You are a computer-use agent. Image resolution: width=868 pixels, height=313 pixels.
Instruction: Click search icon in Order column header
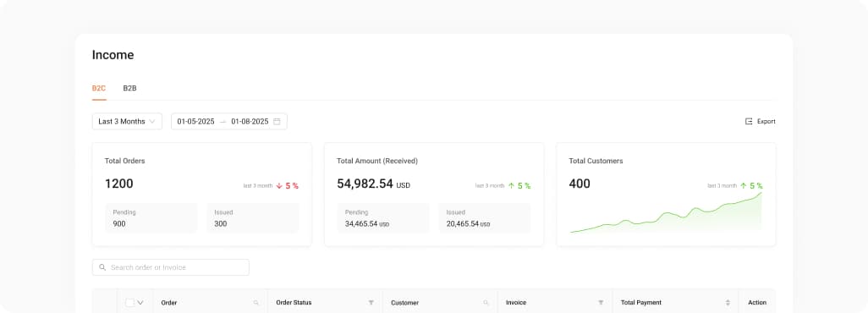click(255, 303)
